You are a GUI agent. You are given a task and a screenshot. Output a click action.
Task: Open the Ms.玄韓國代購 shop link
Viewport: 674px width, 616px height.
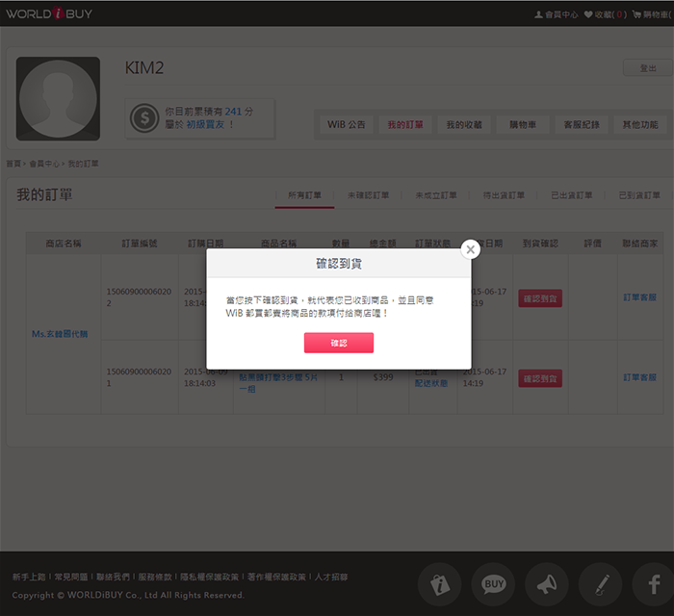click(x=60, y=334)
